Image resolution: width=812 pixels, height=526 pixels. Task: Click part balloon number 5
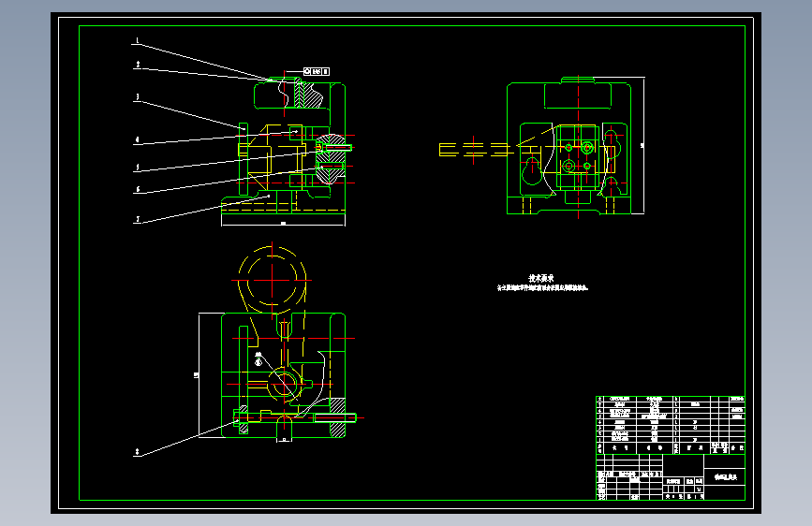[x=138, y=168]
